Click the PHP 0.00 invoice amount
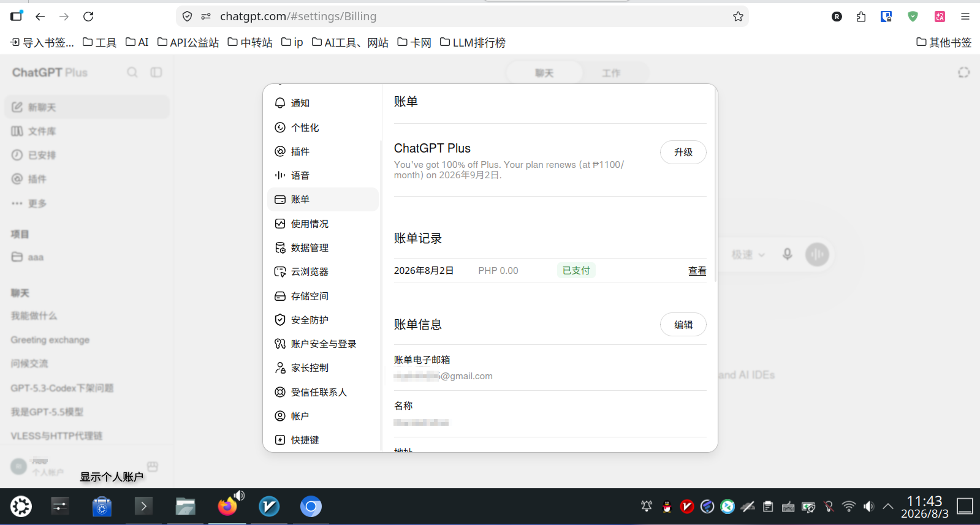The height and width of the screenshot is (525, 980). click(498, 271)
